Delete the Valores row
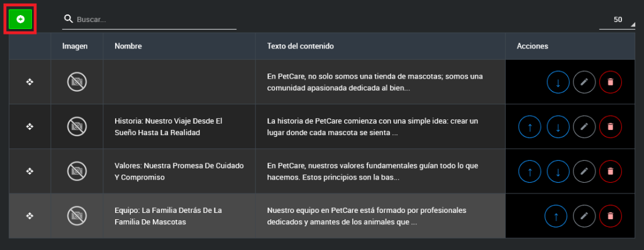 pos(610,171)
